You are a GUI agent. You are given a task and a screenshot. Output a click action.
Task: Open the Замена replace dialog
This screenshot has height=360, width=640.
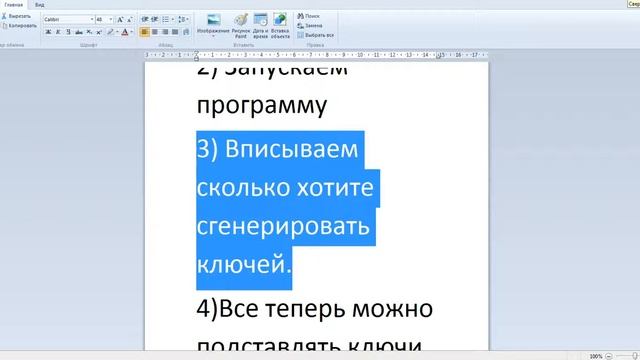coord(310,26)
